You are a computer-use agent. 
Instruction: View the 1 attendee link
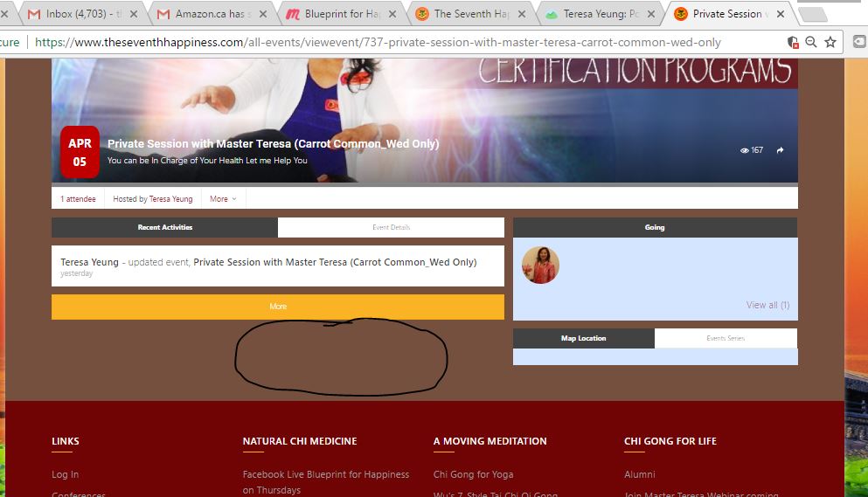pyautogui.click(x=78, y=198)
